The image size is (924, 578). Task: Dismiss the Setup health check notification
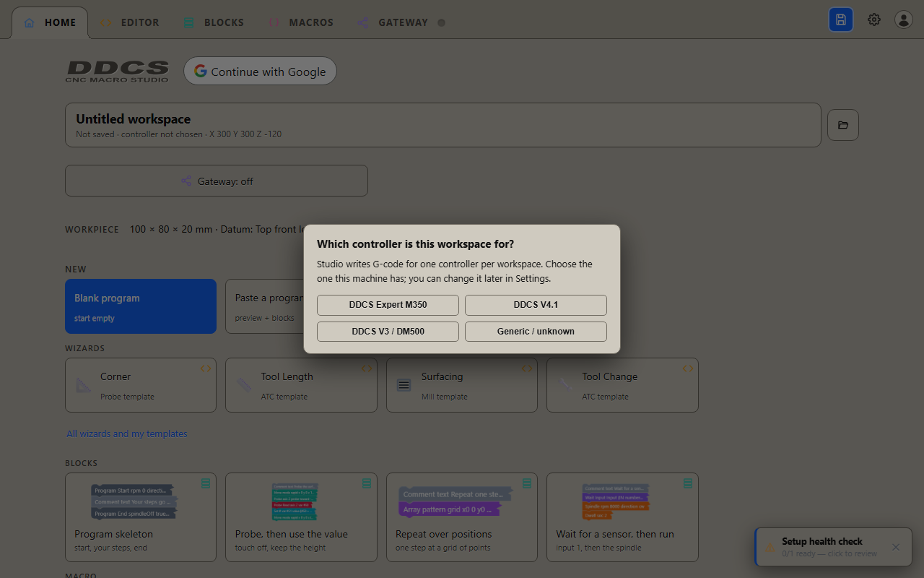(x=896, y=547)
